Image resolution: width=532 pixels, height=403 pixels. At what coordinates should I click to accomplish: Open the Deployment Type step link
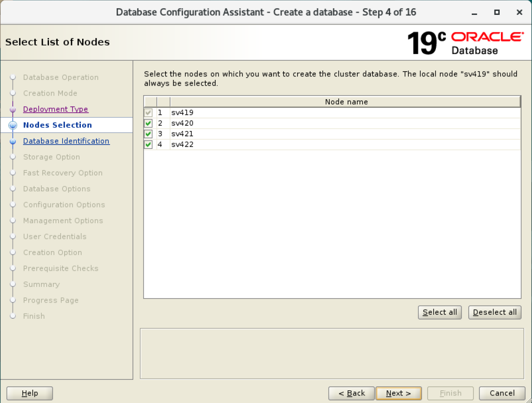(x=55, y=109)
